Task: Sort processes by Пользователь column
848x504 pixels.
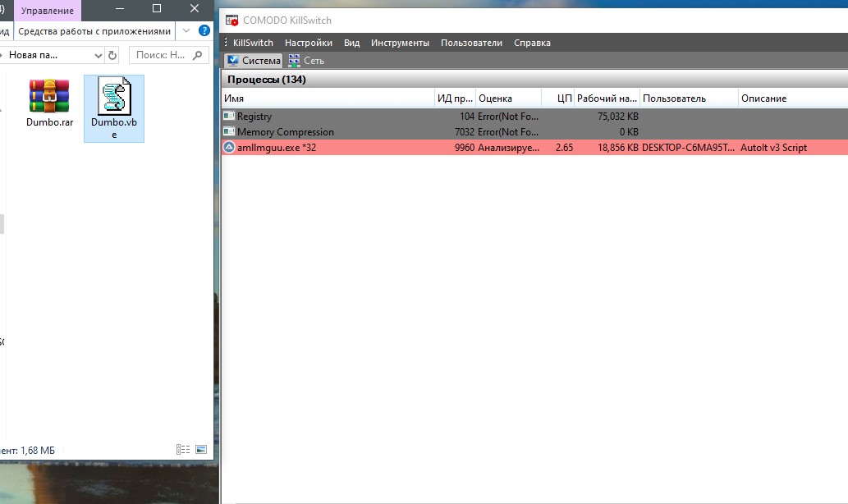Action: 689,99
